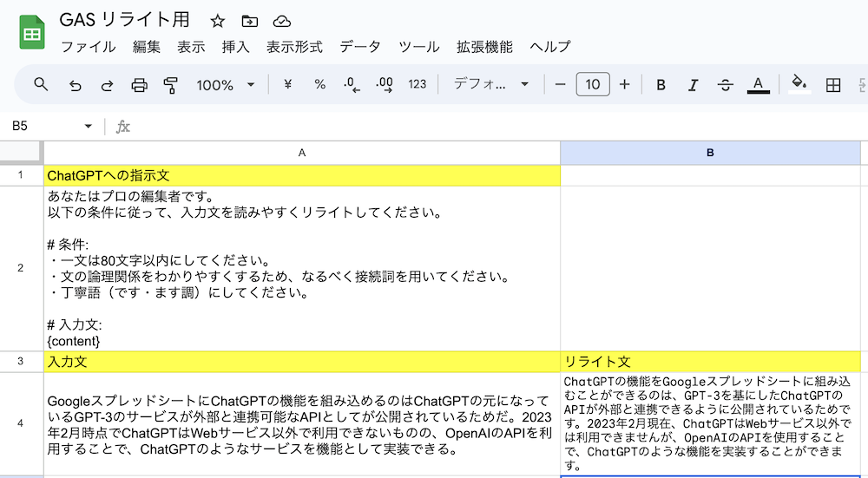Screen dimensions: 868x478
Task: Select the 入力文 header cell
Action: pos(302,361)
